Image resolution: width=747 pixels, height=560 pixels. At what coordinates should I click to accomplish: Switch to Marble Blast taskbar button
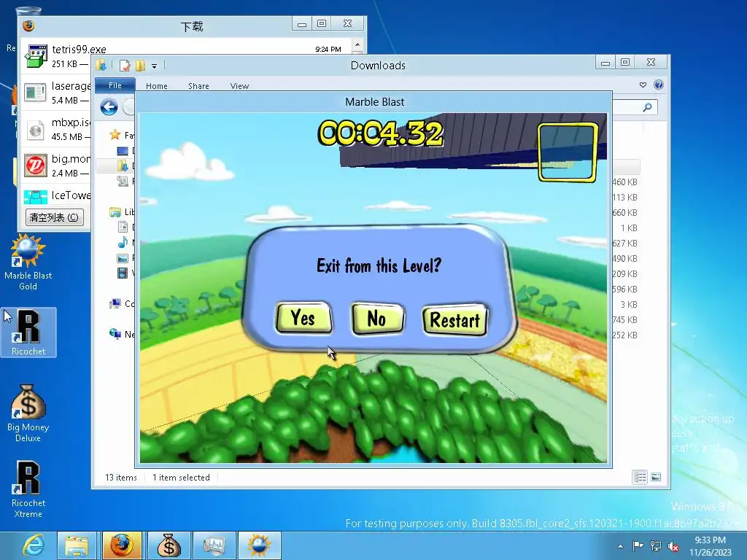coord(259,545)
